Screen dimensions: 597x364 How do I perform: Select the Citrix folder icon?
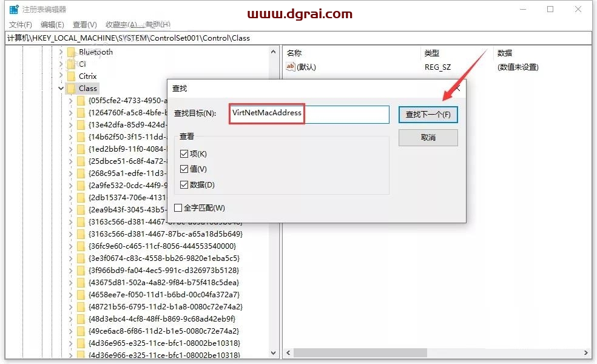click(71, 76)
